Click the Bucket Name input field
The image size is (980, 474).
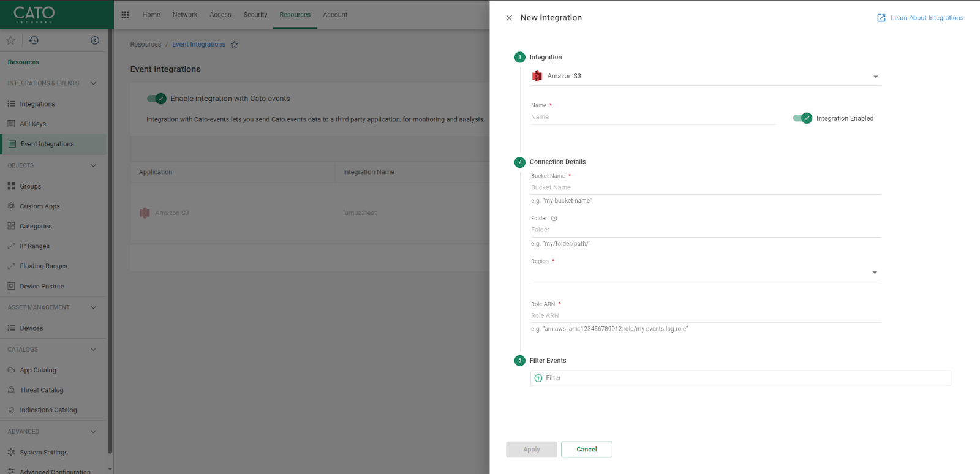704,187
